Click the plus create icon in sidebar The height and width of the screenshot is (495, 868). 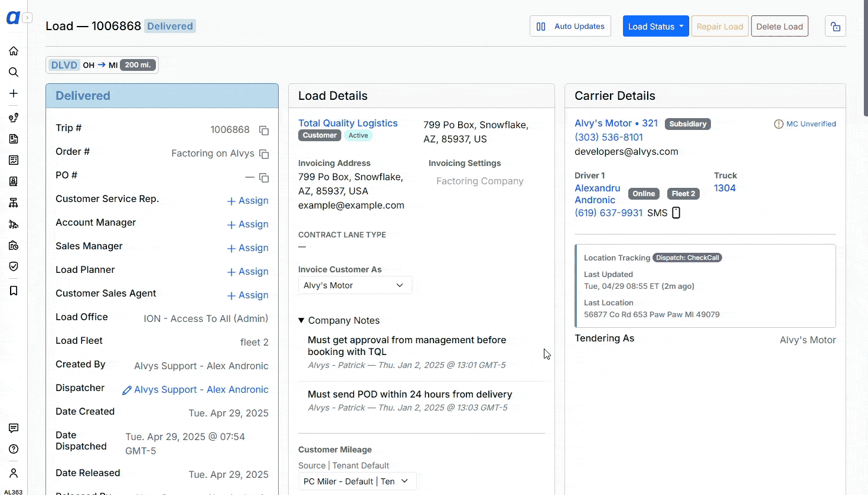(14, 93)
